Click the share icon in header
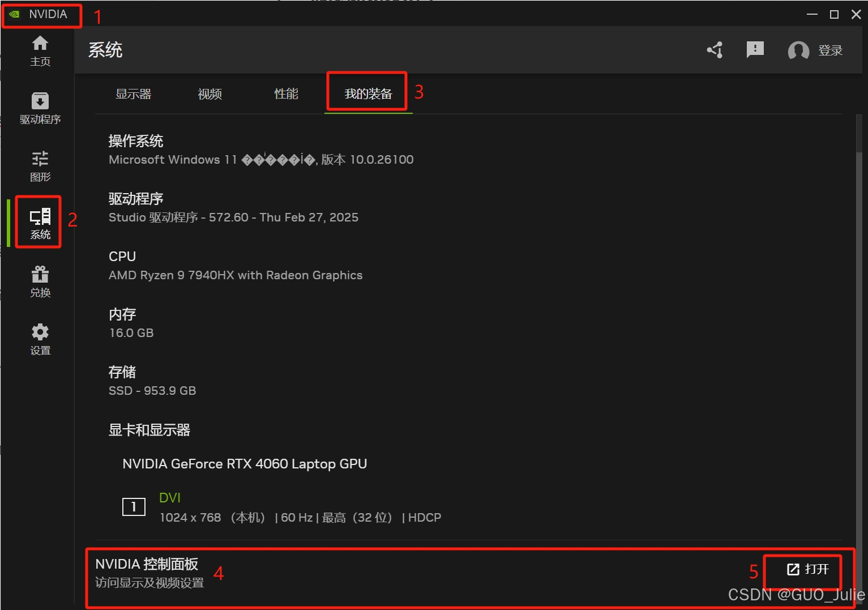 715,50
